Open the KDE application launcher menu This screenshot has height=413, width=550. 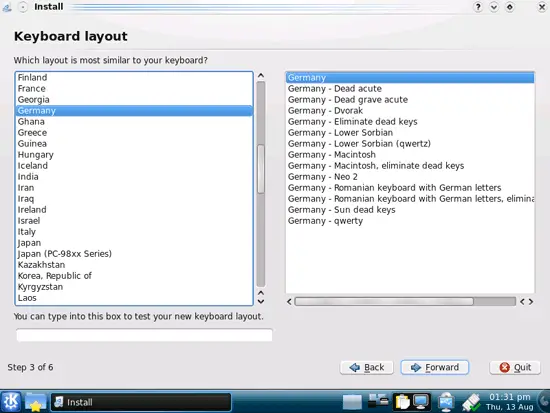pos(11,402)
